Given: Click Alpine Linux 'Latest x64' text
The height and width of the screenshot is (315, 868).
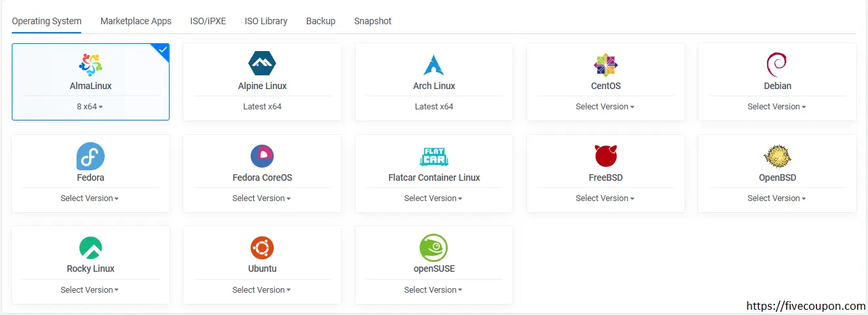Looking at the screenshot, I should pos(262,106).
